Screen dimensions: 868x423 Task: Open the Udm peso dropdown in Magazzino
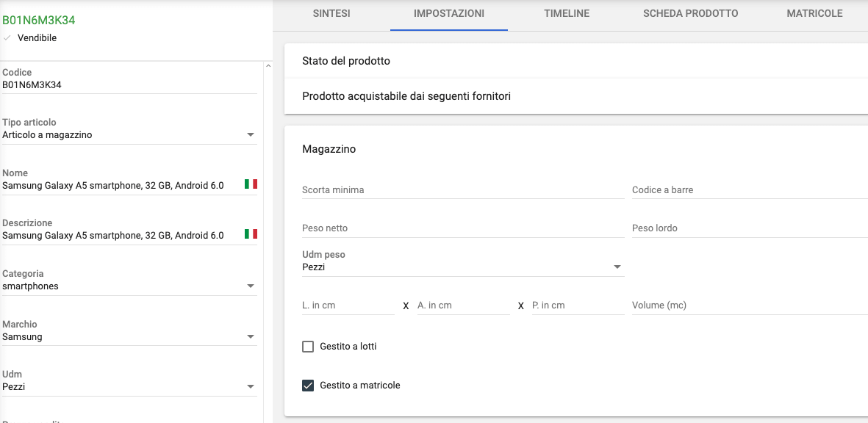[x=617, y=267]
